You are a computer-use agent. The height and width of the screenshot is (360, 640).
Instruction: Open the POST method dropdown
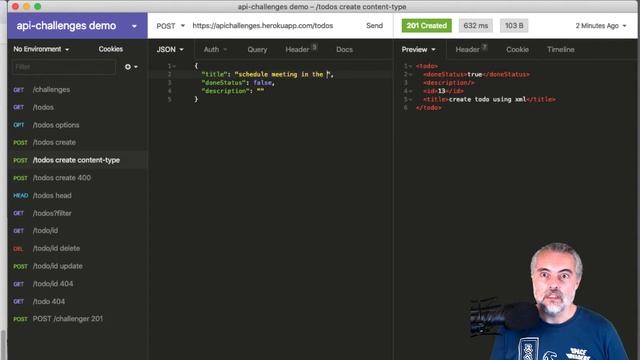170,26
